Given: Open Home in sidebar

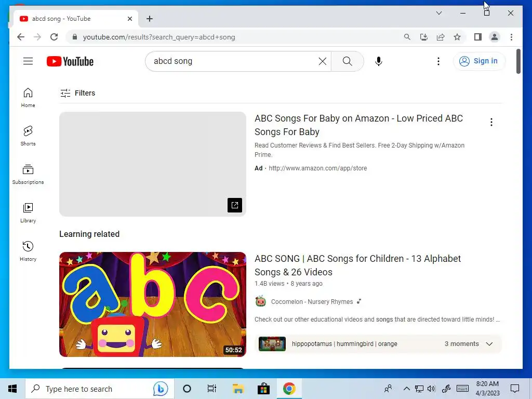Looking at the screenshot, I should [x=28, y=98].
